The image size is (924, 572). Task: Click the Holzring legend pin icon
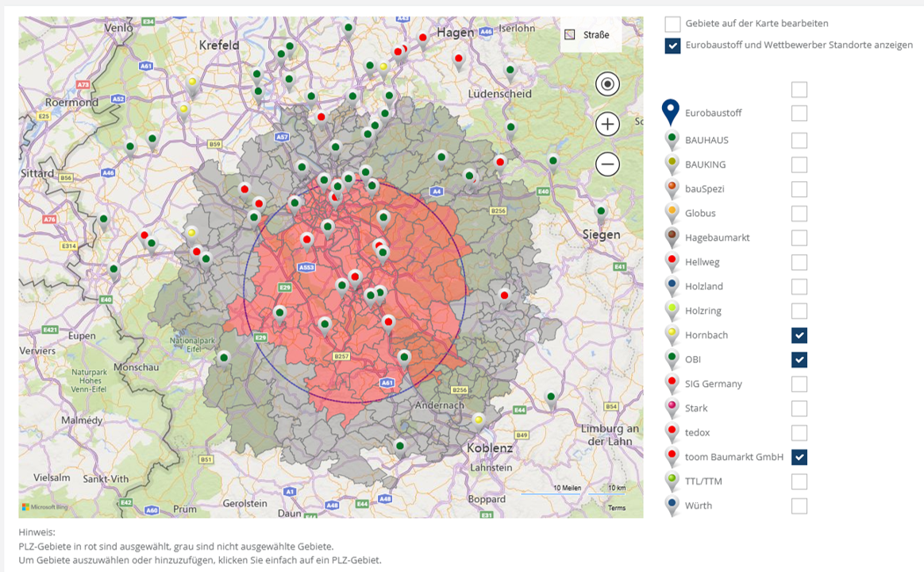point(672,311)
